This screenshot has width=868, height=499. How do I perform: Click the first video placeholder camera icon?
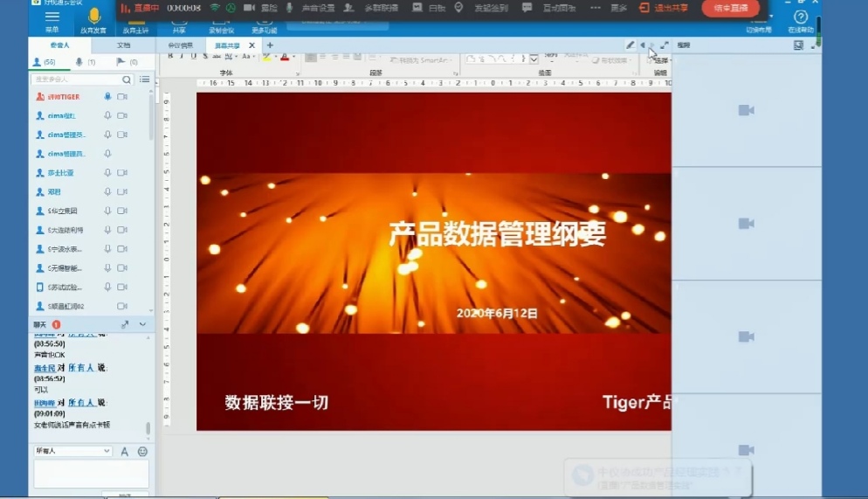click(747, 110)
